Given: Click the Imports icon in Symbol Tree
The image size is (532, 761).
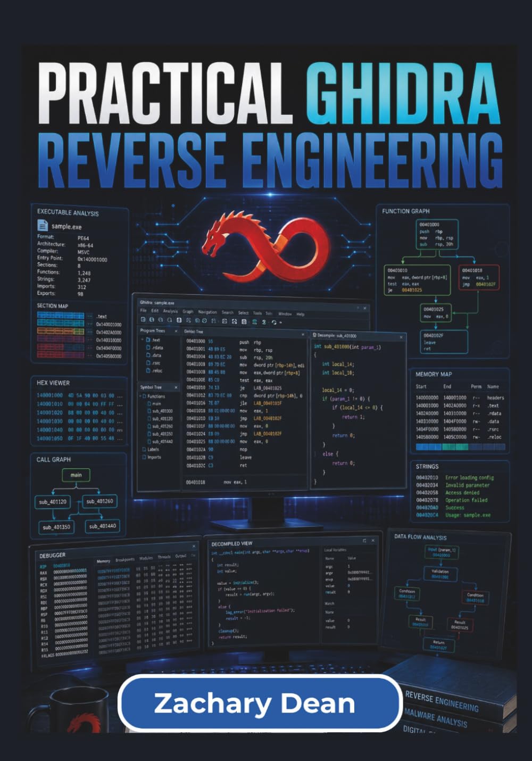Looking at the screenshot, I should (x=144, y=457).
